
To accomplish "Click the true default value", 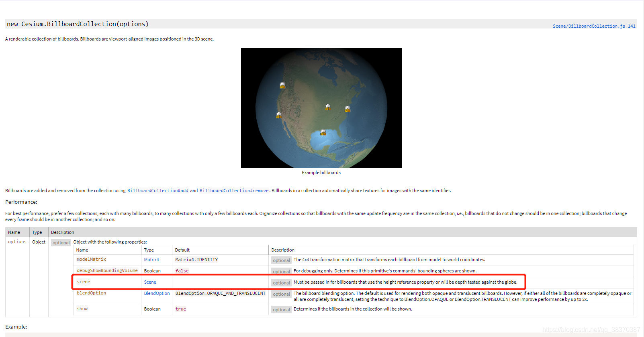I will coord(180,309).
